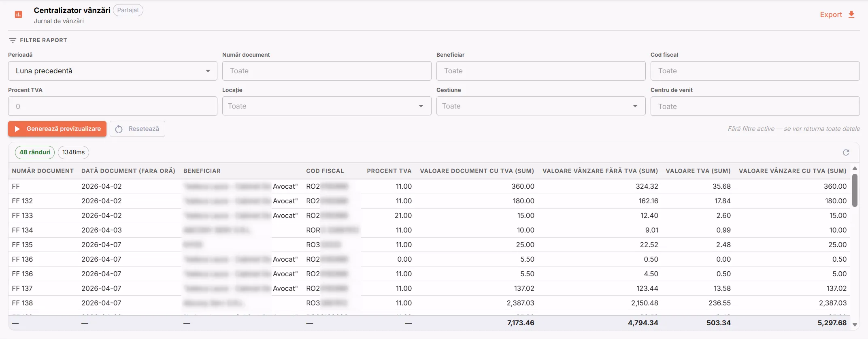Click the orange chart report icon
Viewport: 868px width, 339px height.
[x=18, y=15]
